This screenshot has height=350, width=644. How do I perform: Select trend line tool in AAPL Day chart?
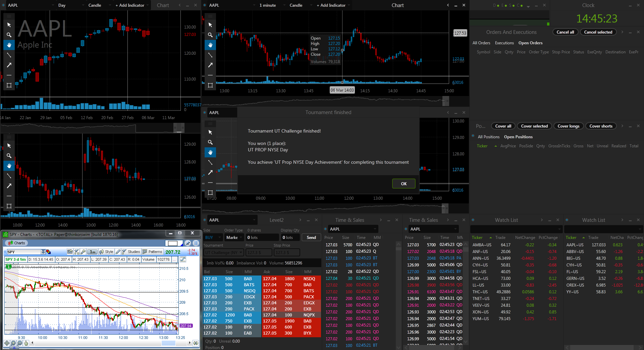pyautogui.click(x=9, y=55)
